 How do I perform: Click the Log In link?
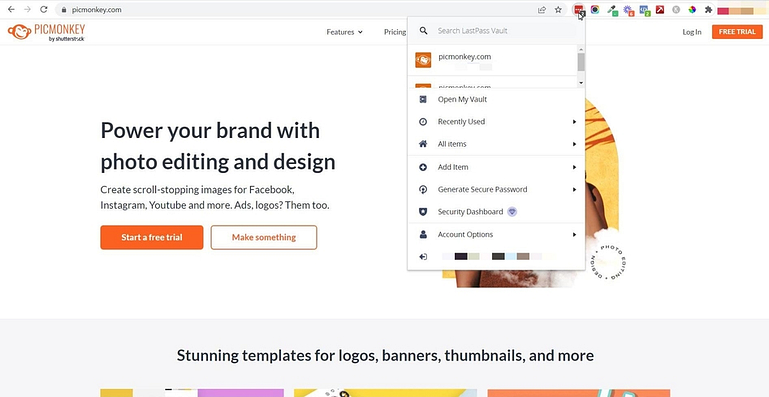692,32
